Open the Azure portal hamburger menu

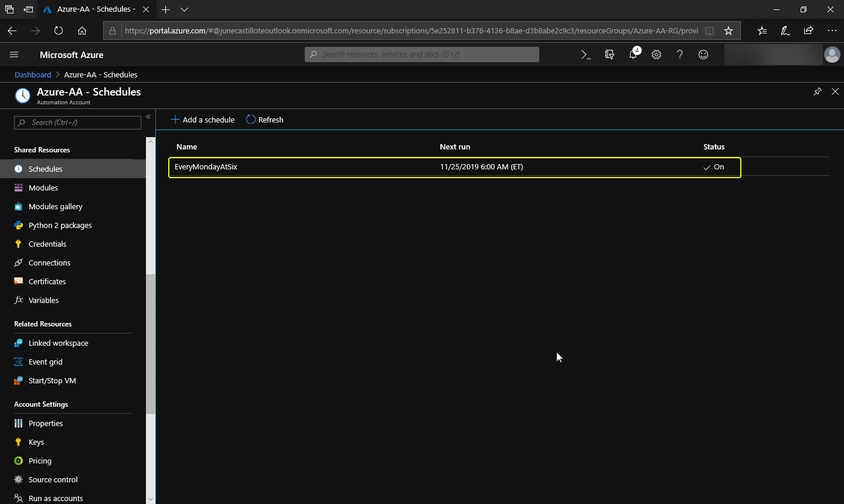(14, 55)
